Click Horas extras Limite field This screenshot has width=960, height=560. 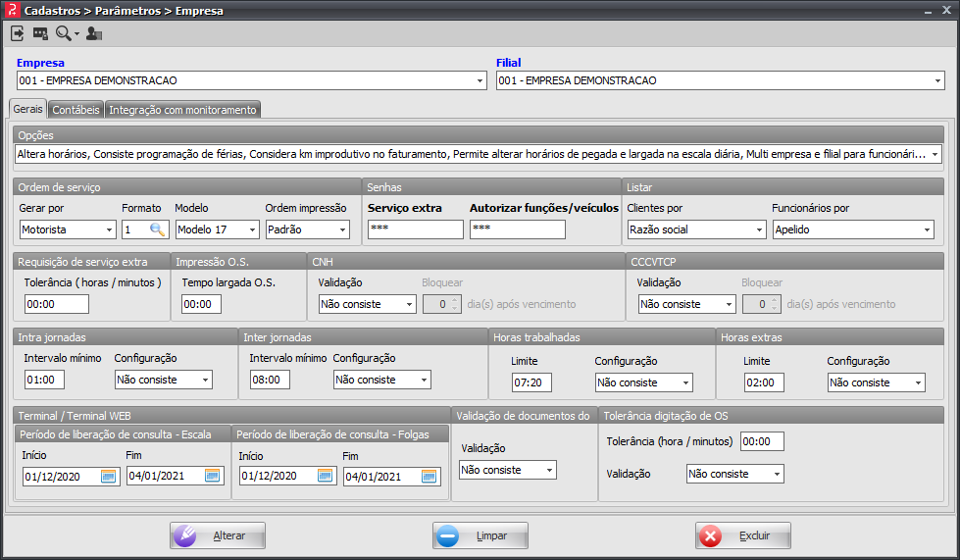(764, 382)
